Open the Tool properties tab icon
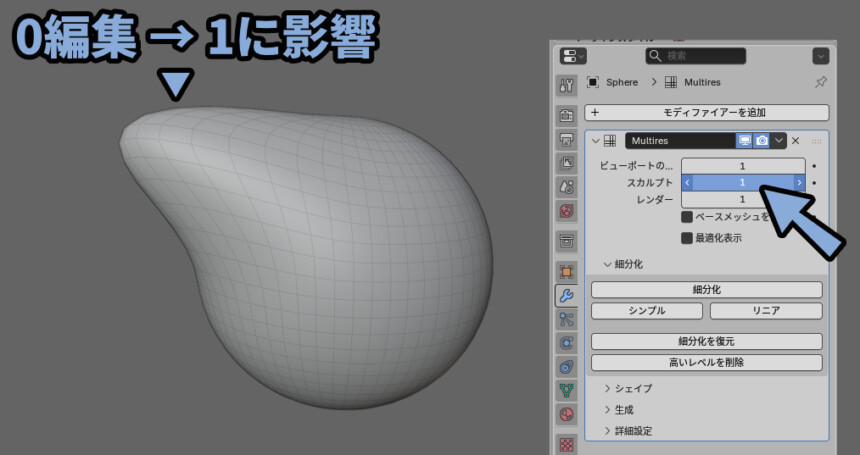Viewport: 860px width, 455px height. (x=567, y=86)
